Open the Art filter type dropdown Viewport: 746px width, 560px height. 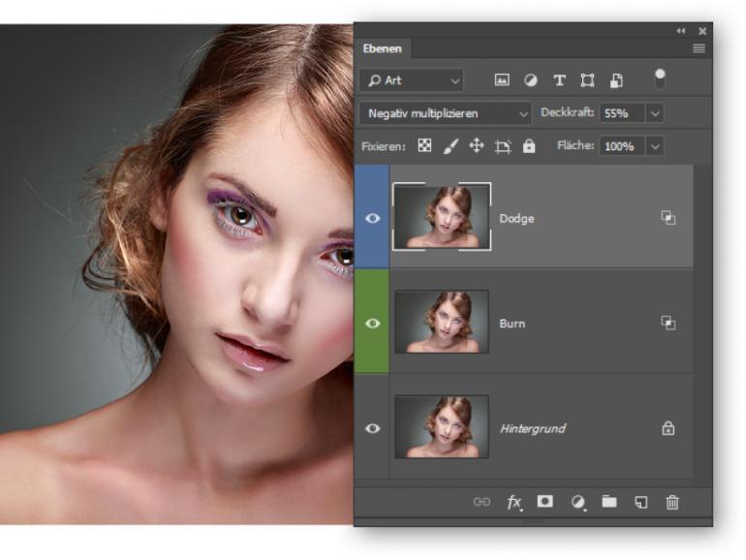pos(411,80)
